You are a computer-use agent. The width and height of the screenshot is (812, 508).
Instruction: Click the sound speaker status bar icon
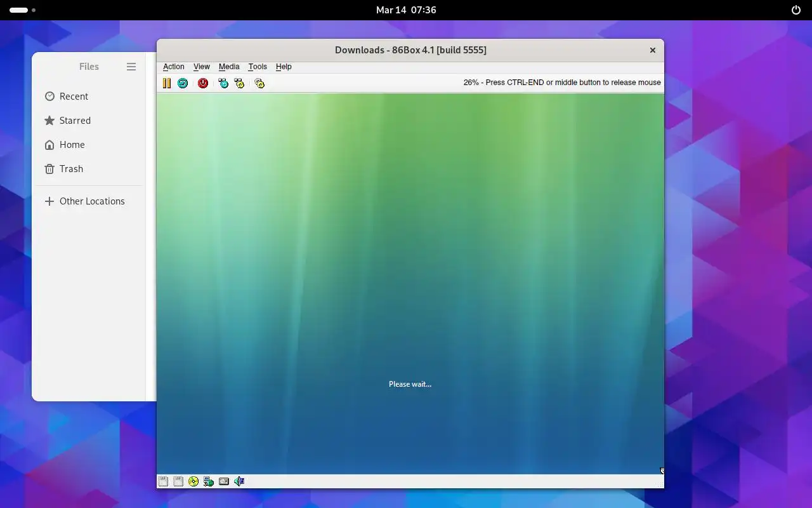(x=239, y=481)
